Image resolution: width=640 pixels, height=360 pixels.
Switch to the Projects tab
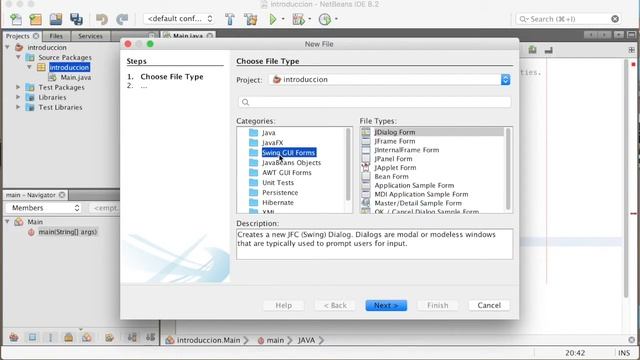click(x=18, y=36)
